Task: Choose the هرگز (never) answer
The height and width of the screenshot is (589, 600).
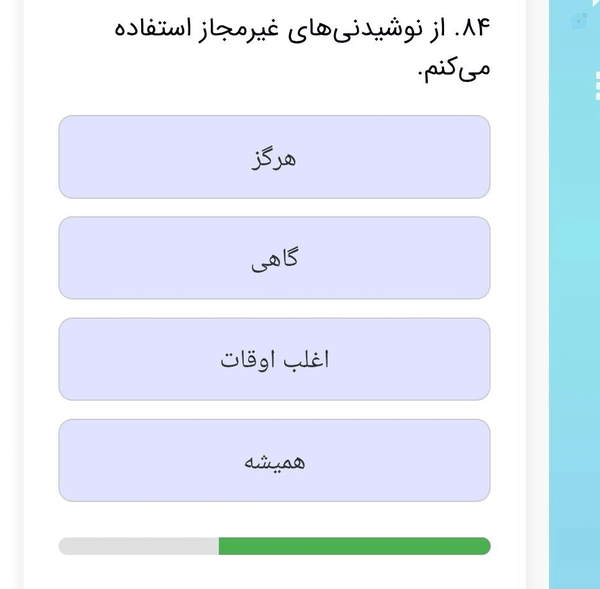Action: (x=274, y=157)
